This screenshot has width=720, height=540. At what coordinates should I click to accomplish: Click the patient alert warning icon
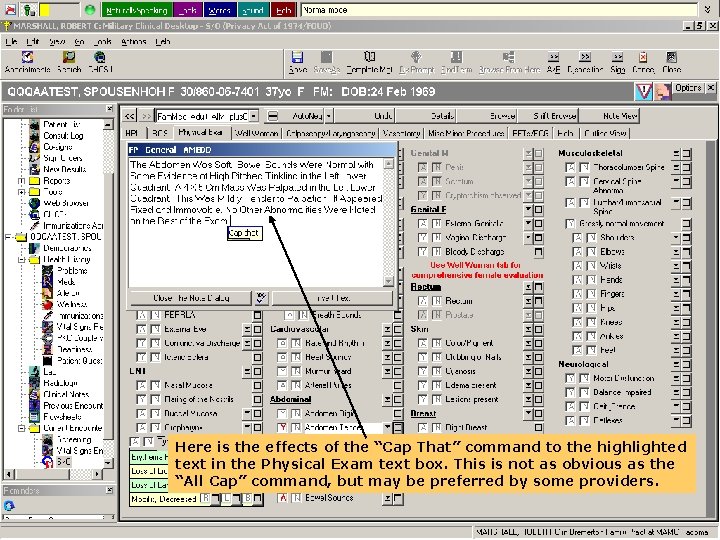click(x=644, y=91)
